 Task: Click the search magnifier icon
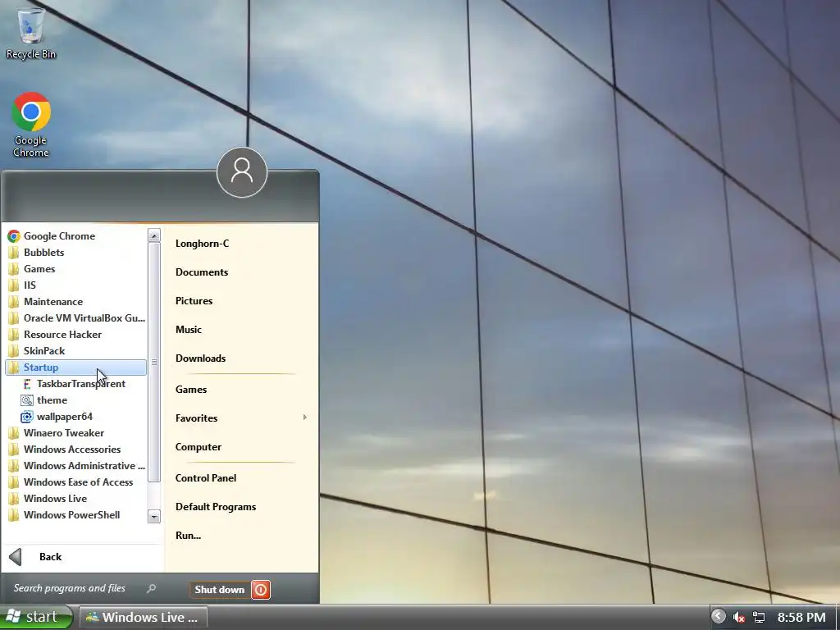pyautogui.click(x=152, y=588)
